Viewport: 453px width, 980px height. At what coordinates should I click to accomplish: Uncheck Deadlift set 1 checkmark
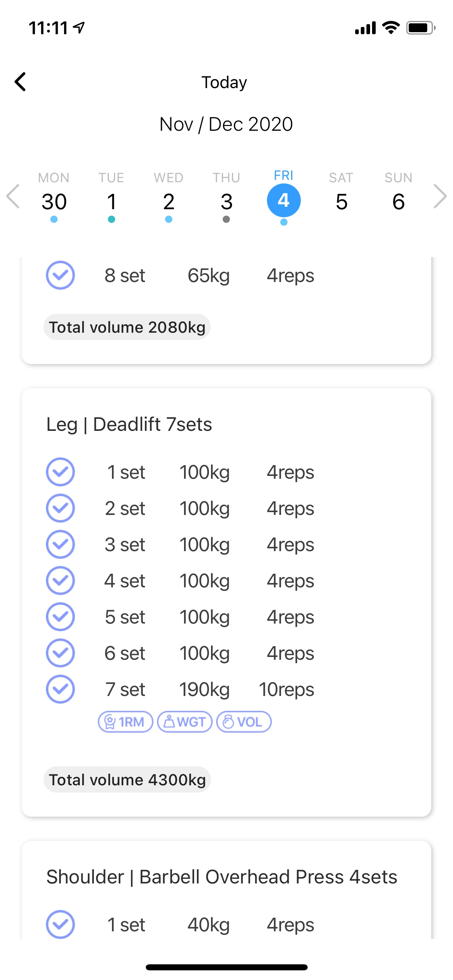(x=60, y=472)
